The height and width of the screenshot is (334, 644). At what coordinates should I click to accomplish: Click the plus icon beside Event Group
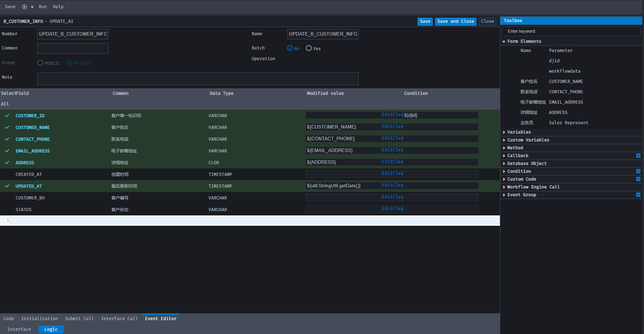(638, 195)
